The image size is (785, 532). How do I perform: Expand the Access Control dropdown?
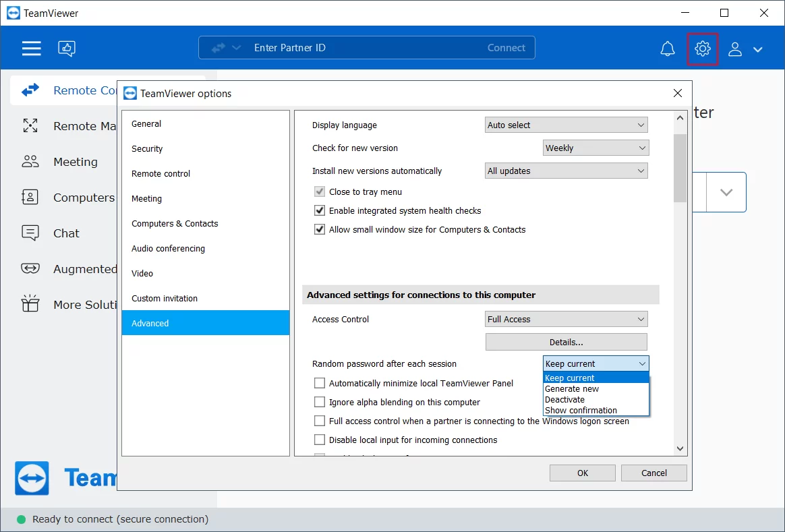[566, 319]
